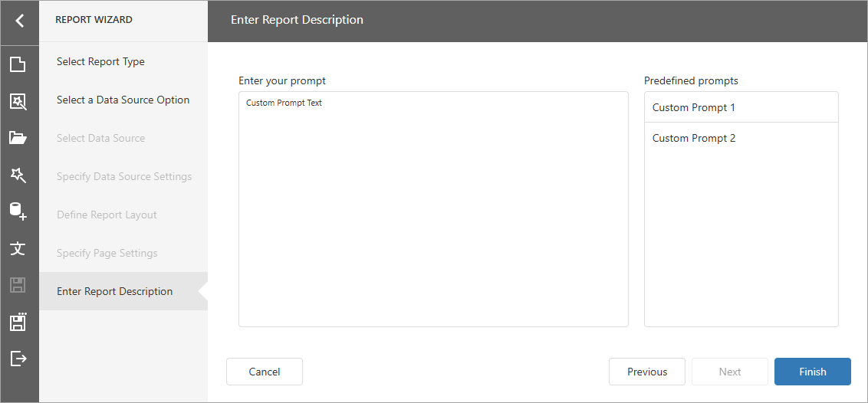This screenshot has width=868, height=403.
Task: Click the disabled Next button
Action: point(730,372)
